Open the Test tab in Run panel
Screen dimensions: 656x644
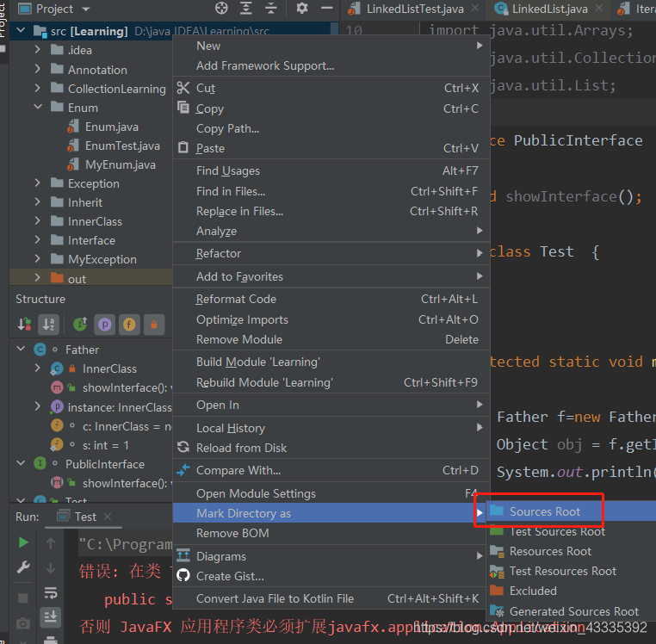[x=84, y=517]
